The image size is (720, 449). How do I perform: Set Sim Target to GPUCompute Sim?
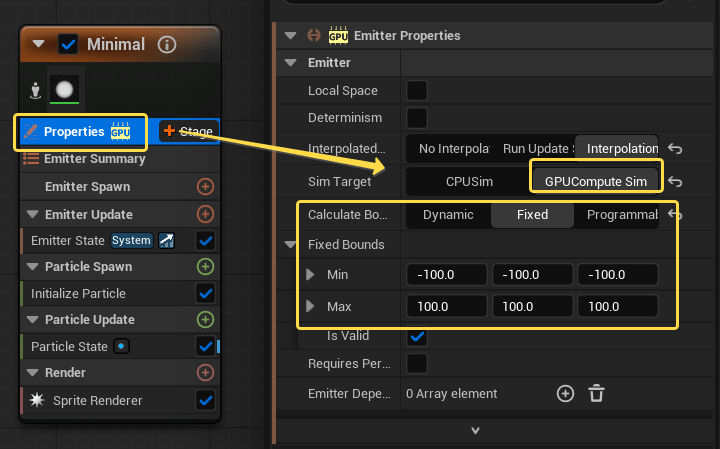(x=596, y=182)
